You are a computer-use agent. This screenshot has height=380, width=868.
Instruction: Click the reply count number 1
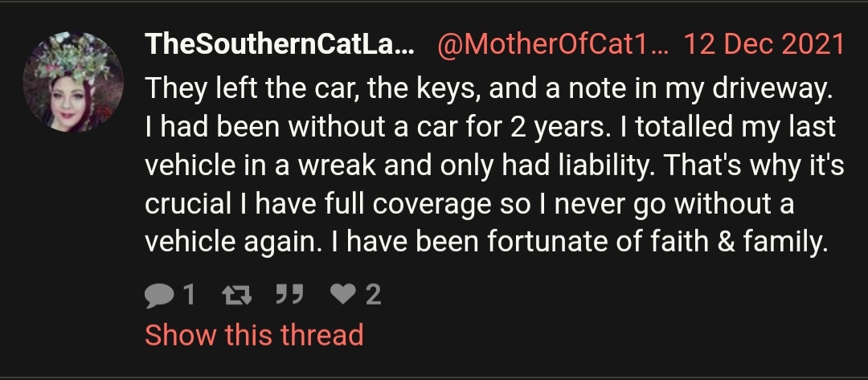[188, 296]
